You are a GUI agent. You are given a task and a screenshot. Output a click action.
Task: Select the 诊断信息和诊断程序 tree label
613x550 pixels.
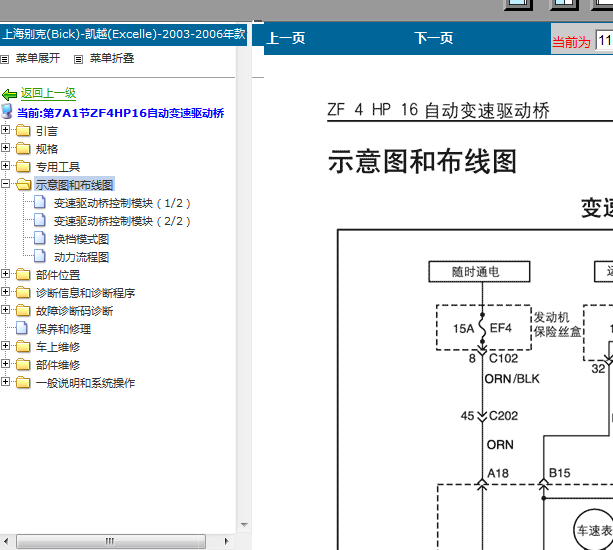click(x=85, y=293)
